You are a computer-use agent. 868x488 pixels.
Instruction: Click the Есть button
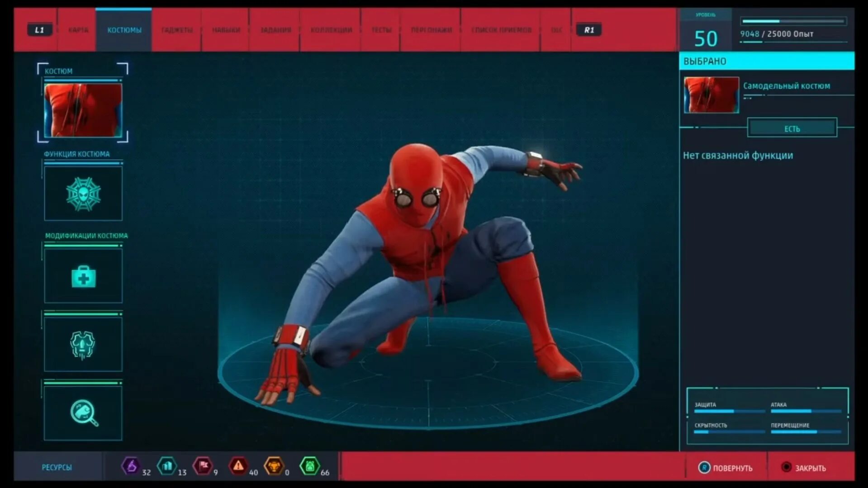pos(792,128)
